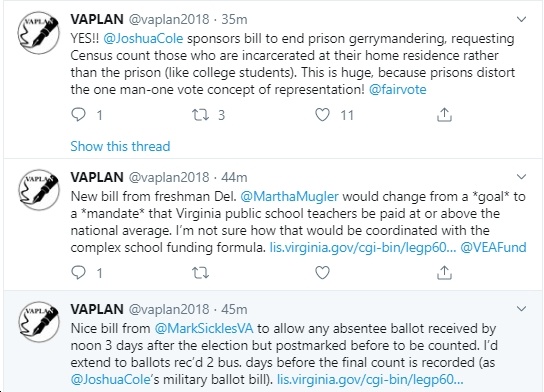Image resolution: width=544 pixels, height=392 pixels.
Task: Open the chevron menu on 45m tweet
Action: pyautogui.click(x=521, y=309)
